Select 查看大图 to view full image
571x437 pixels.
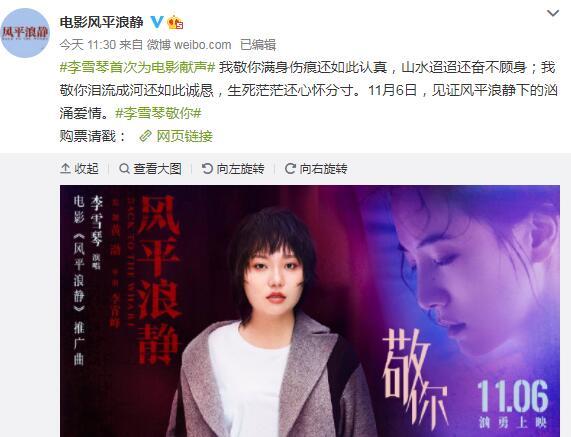157,169
